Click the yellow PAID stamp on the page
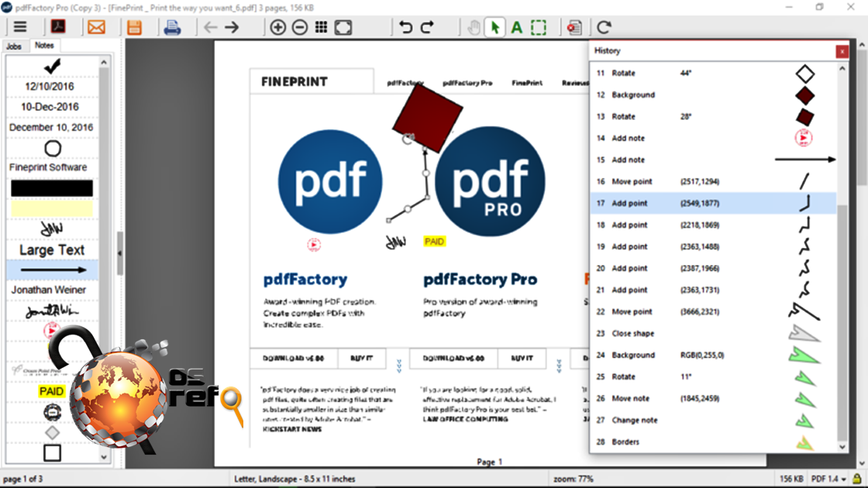The height and width of the screenshot is (488, 868). (x=434, y=241)
